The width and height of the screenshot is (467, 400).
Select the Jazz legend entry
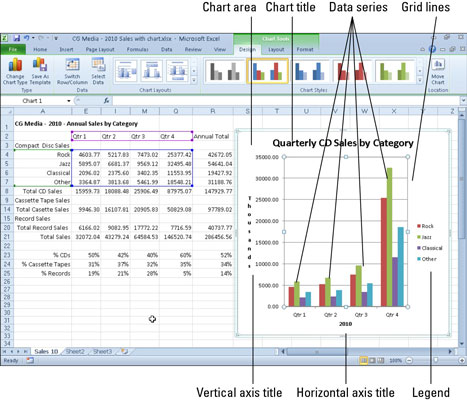point(424,237)
